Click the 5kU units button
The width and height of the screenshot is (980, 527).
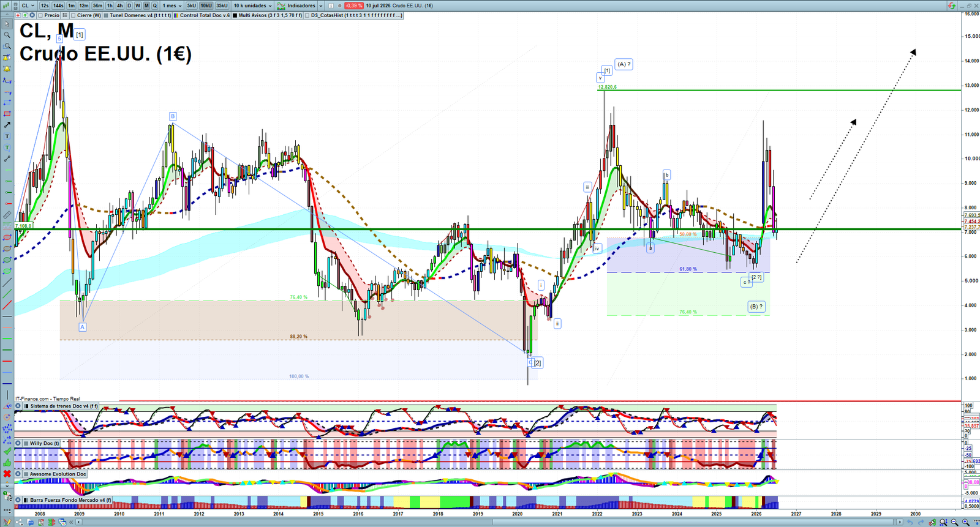[x=192, y=6]
